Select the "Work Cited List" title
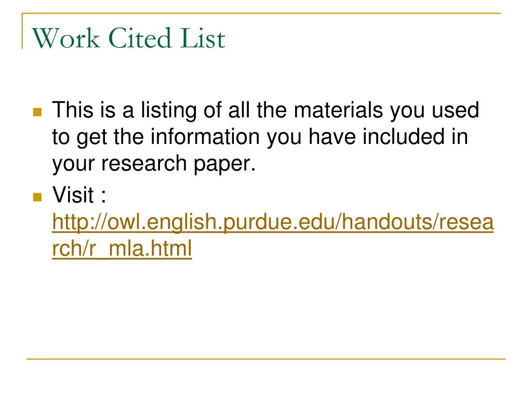 (129, 38)
